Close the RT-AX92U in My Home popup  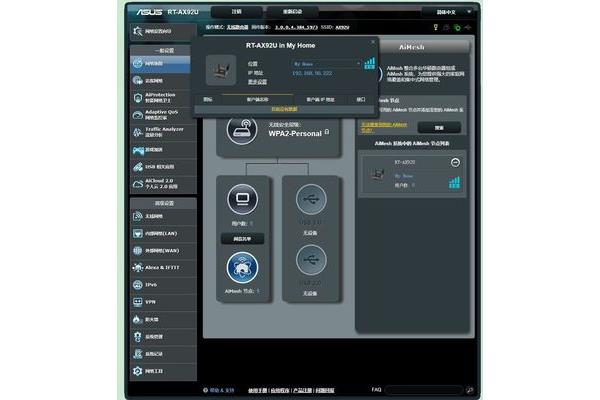pos(373,42)
